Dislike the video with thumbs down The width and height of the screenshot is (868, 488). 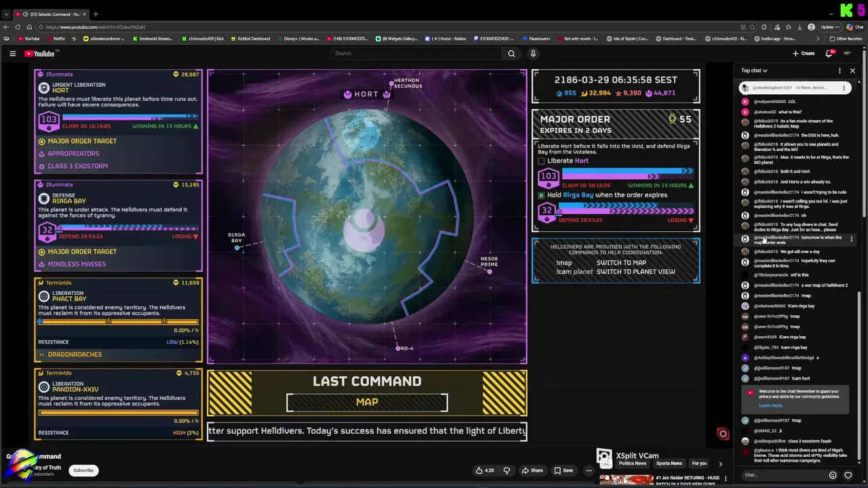tap(507, 470)
